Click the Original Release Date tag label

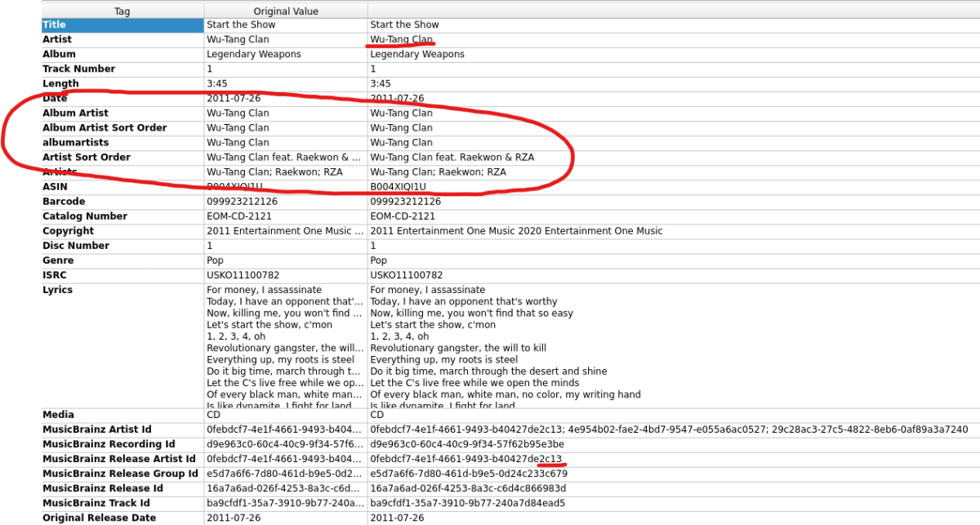[99, 518]
